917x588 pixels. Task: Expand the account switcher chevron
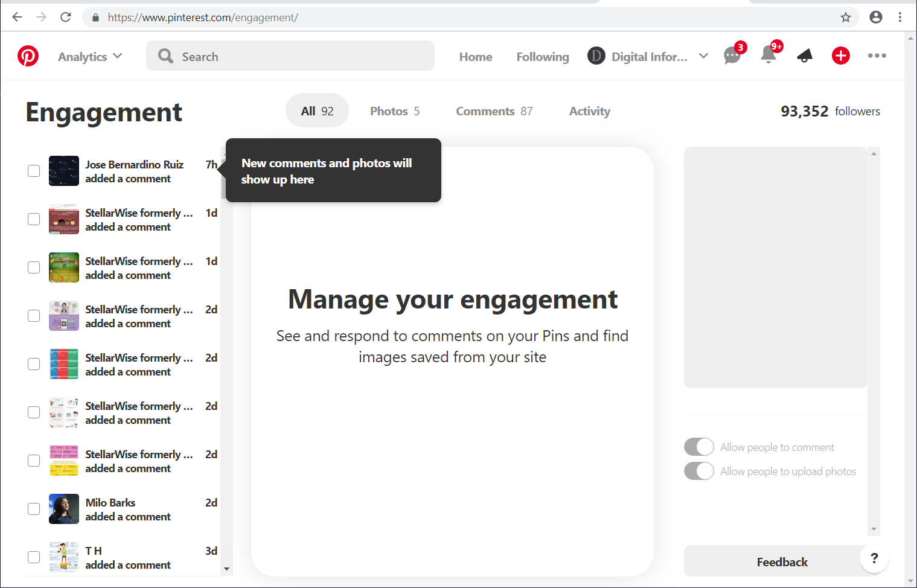(x=703, y=56)
